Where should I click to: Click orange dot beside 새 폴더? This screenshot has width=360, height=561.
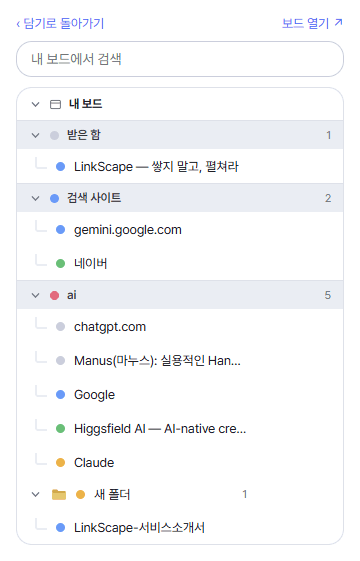click(x=81, y=495)
